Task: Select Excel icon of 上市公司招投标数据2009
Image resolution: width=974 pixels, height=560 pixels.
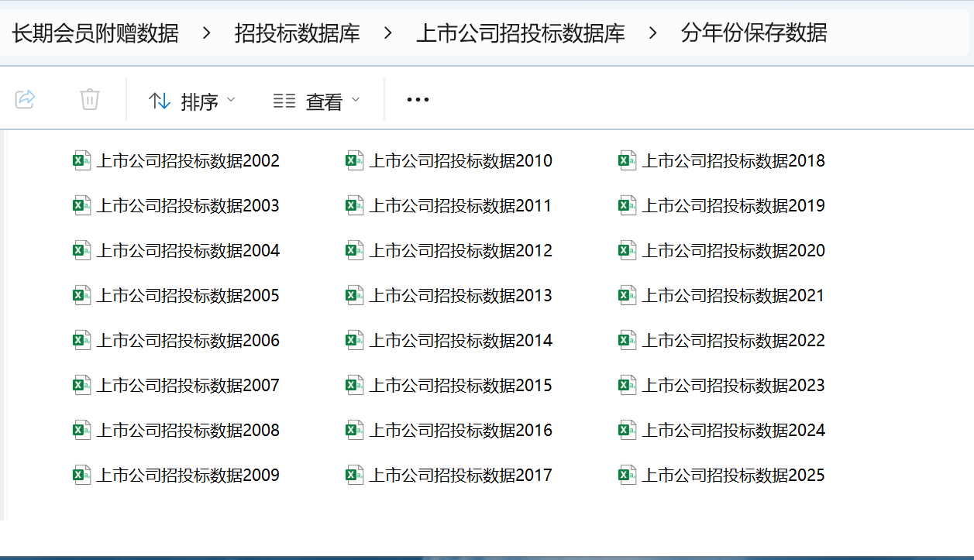Action: point(82,475)
